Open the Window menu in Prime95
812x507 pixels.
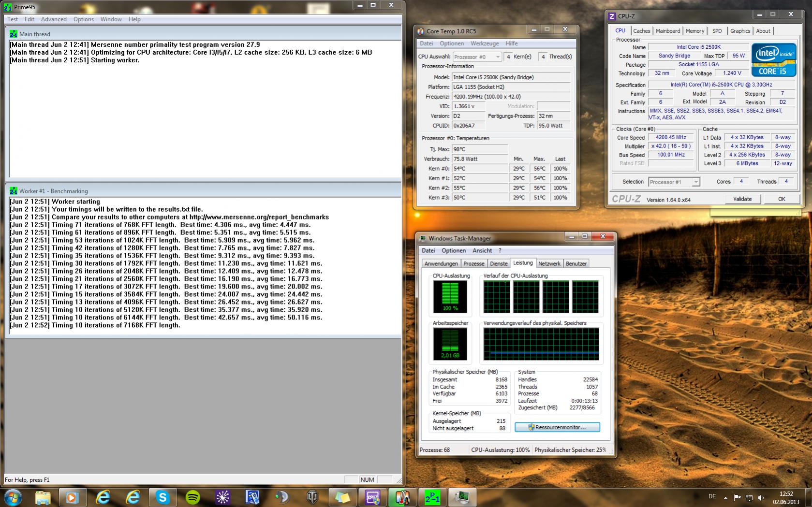pos(111,19)
